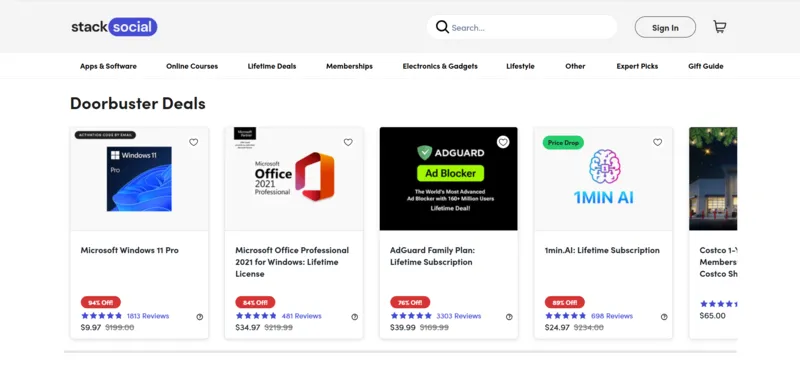Click the StackSocial logo
Screen dimensions: 800x366
point(114,27)
